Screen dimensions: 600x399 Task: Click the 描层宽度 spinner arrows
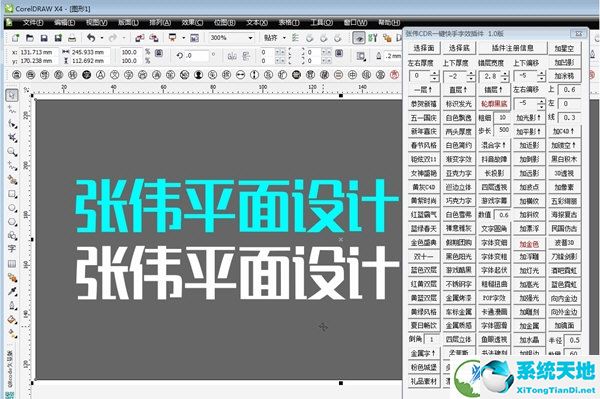pyautogui.click(x=505, y=76)
